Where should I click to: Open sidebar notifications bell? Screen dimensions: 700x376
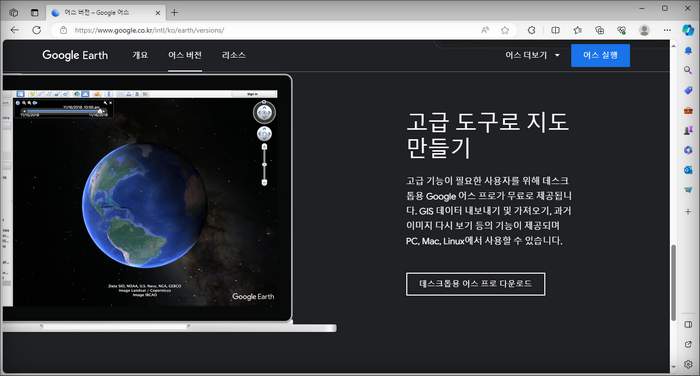pyautogui.click(x=688, y=51)
